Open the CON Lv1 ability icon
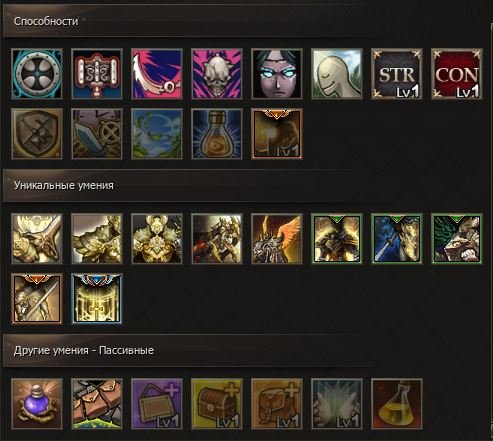This screenshot has height=441, width=493. [x=457, y=74]
